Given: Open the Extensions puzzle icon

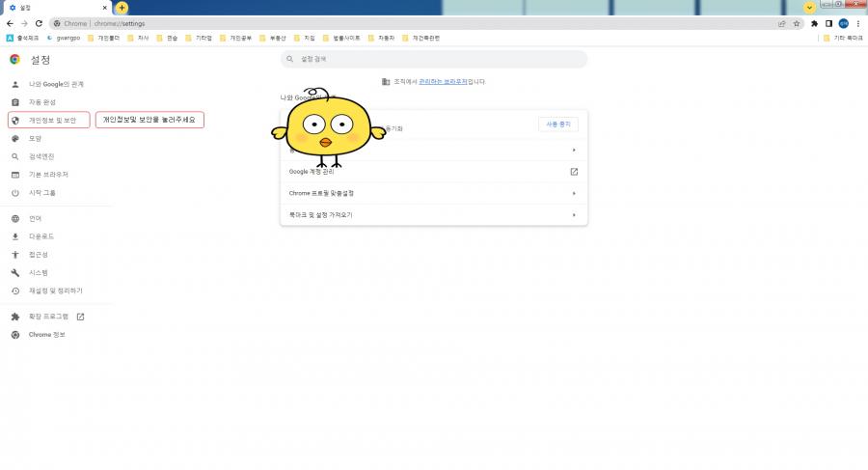Looking at the screenshot, I should tap(815, 23).
